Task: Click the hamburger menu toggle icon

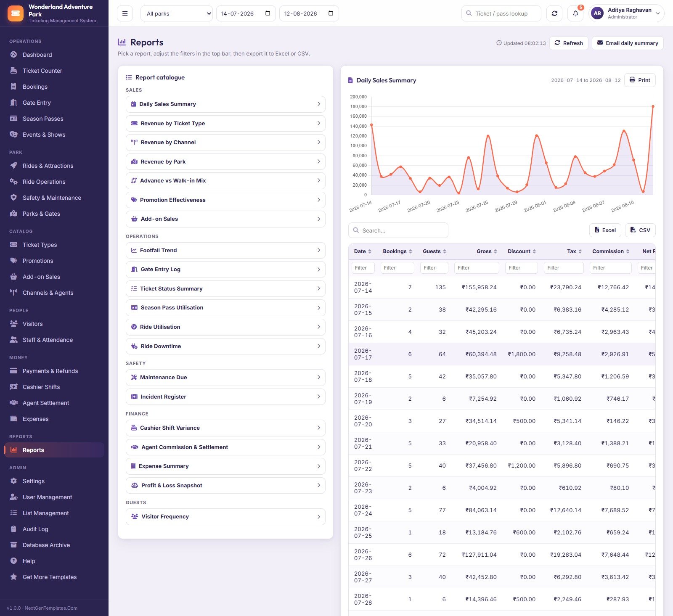Action: 125,13
